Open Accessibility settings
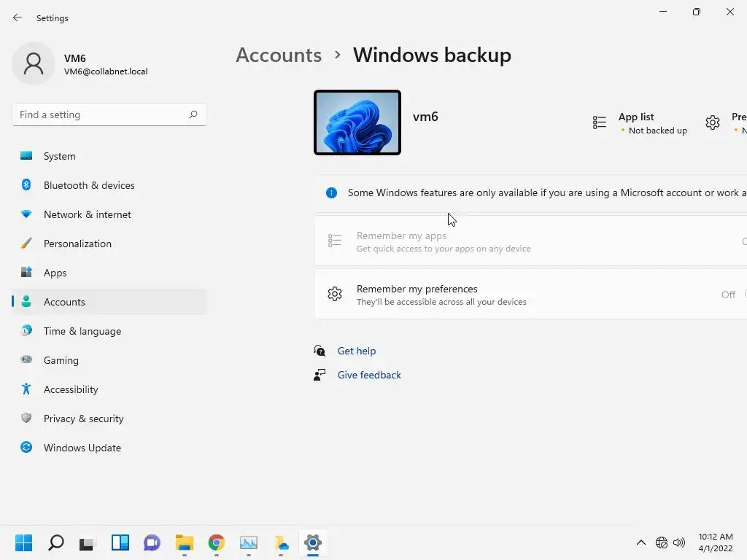Image resolution: width=747 pixels, height=560 pixels. (x=109, y=389)
